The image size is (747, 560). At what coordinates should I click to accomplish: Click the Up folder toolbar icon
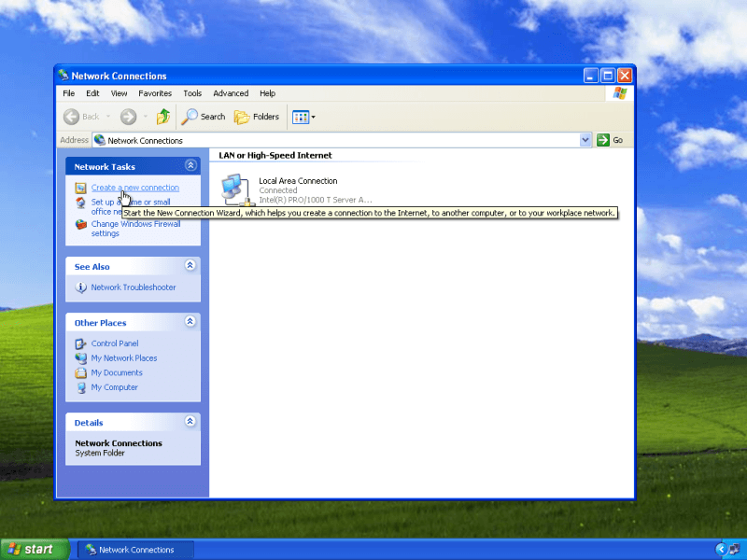point(163,117)
